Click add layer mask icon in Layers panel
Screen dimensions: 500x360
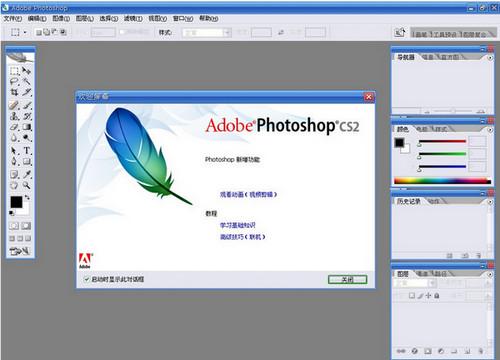(x=428, y=351)
